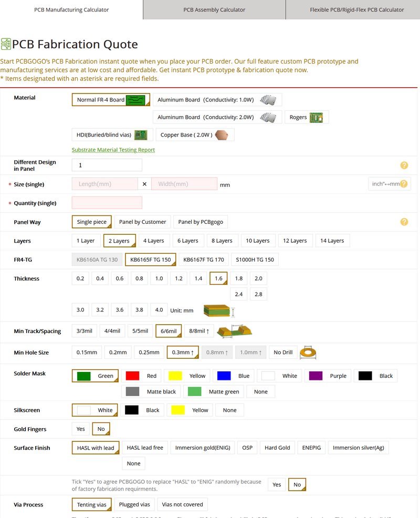Screen dimensions: 420x518
Task: Select HDI (Buried/blind vias) material
Action: [112, 135]
